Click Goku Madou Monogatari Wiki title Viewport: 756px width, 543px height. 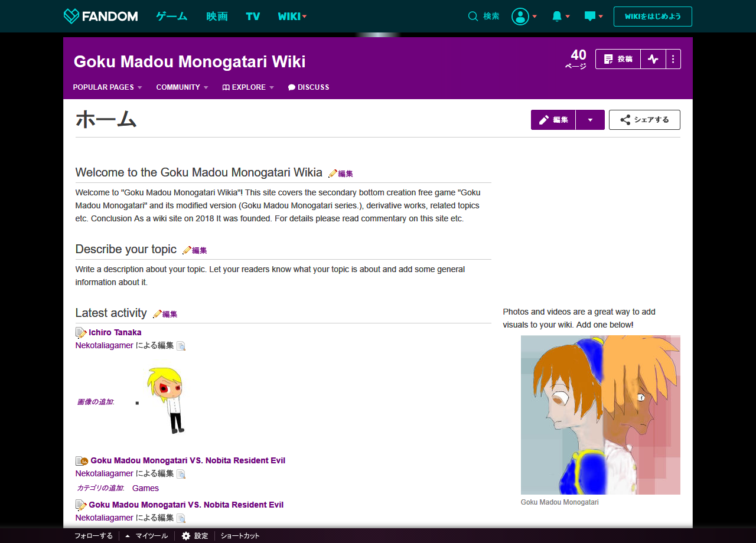(190, 62)
